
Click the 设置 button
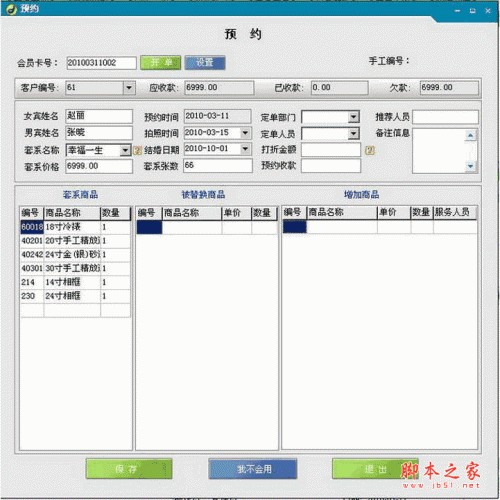coord(205,63)
